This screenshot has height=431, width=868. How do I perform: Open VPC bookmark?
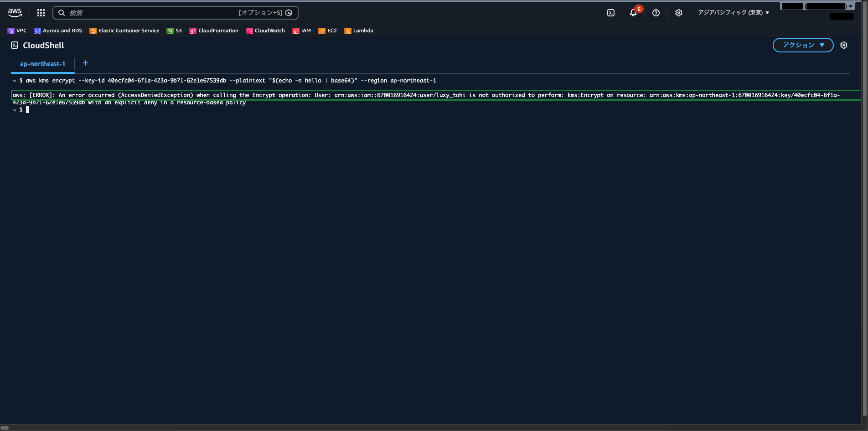coord(17,31)
